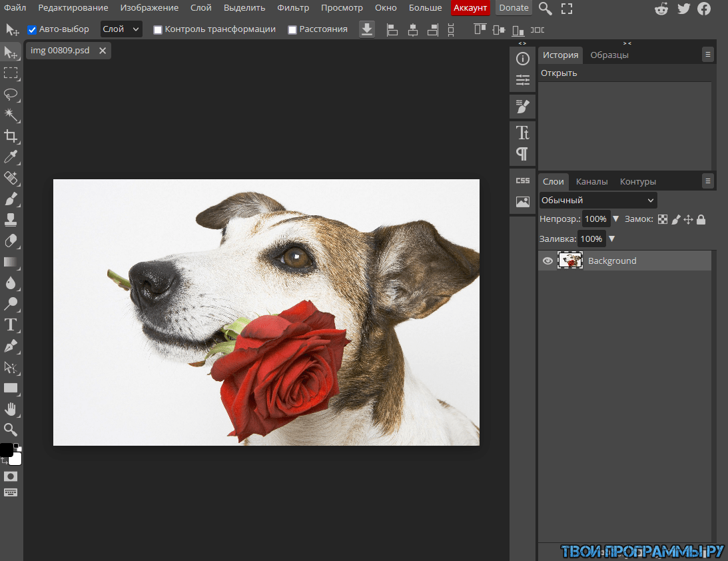728x561 pixels.
Task: Open the CSS panel icon
Action: click(x=523, y=181)
